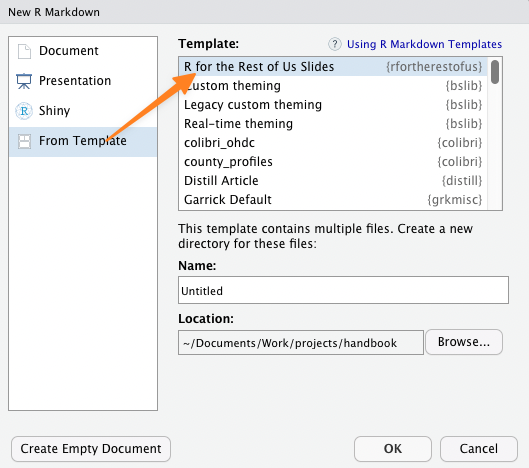This screenshot has height=468, width=529.
Task: Select Legacy custom theming template
Action: 333,105
